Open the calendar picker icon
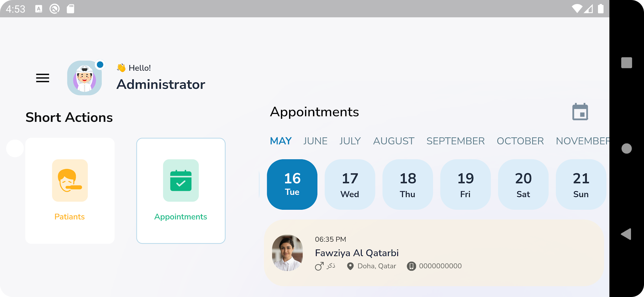 [580, 112]
